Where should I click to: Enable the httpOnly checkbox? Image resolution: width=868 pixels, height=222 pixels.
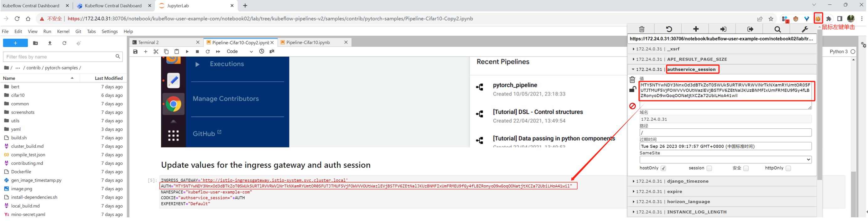788,168
